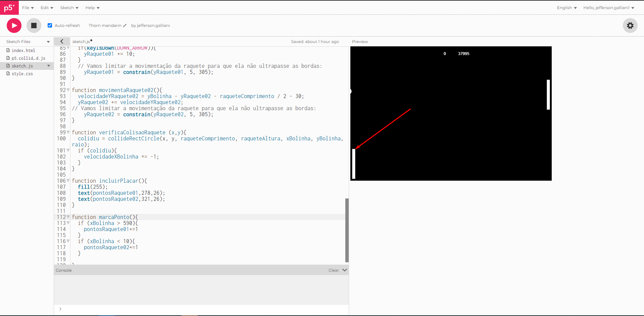644x316 pixels.
Task: Fold the if colidiu block at line 101
Action: [x=68, y=150]
